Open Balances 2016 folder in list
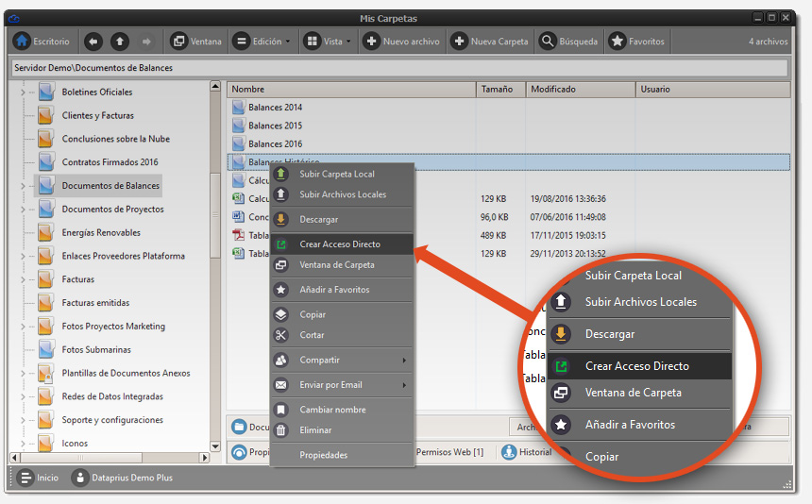 coord(275,143)
